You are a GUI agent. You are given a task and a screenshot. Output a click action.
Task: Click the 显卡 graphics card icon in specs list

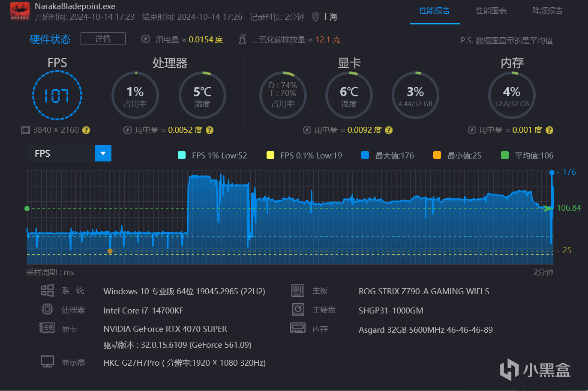tap(47, 328)
